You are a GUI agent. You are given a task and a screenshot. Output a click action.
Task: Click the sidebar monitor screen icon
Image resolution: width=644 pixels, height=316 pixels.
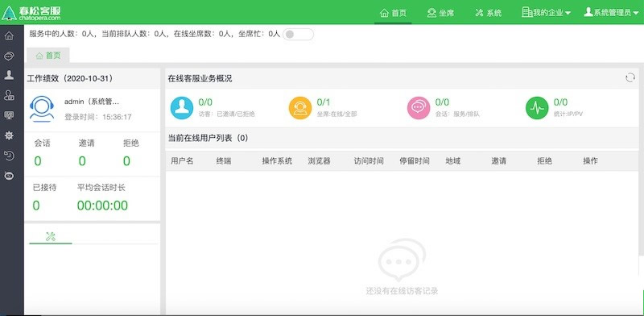(9, 115)
